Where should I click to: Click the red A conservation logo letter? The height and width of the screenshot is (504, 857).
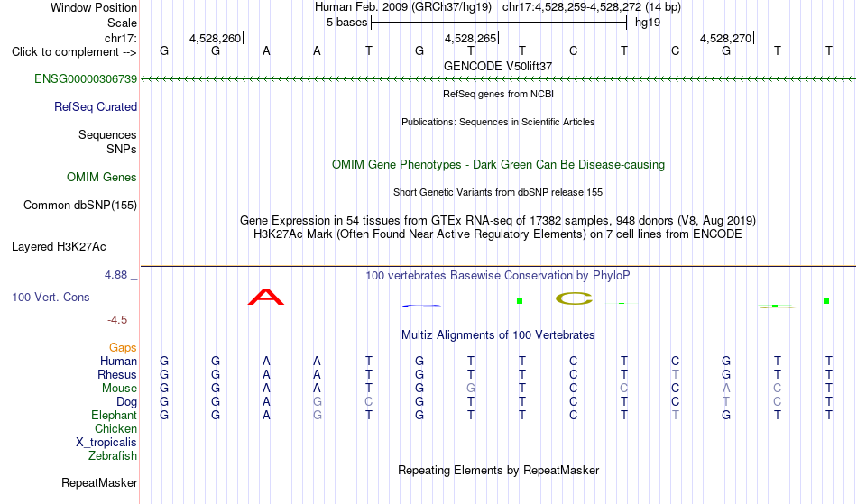(266, 298)
